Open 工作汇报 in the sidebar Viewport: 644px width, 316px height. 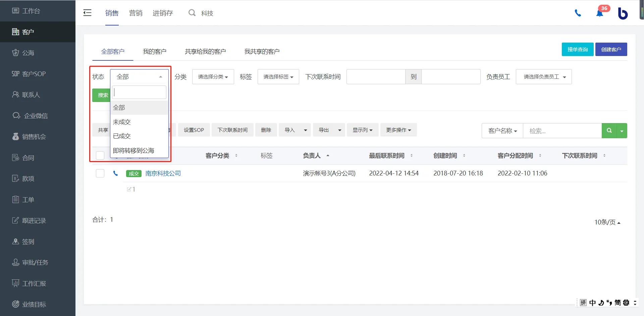(38, 283)
